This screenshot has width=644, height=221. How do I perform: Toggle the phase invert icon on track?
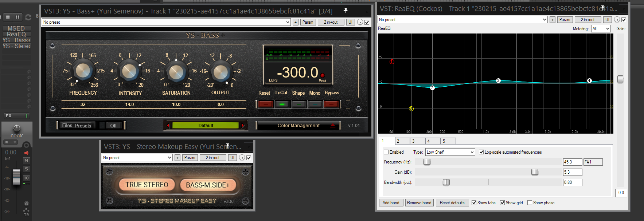[x=26, y=204]
